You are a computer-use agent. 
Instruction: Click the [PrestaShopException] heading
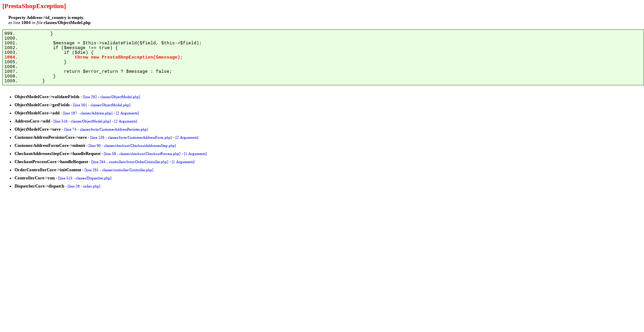[x=34, y=6]
